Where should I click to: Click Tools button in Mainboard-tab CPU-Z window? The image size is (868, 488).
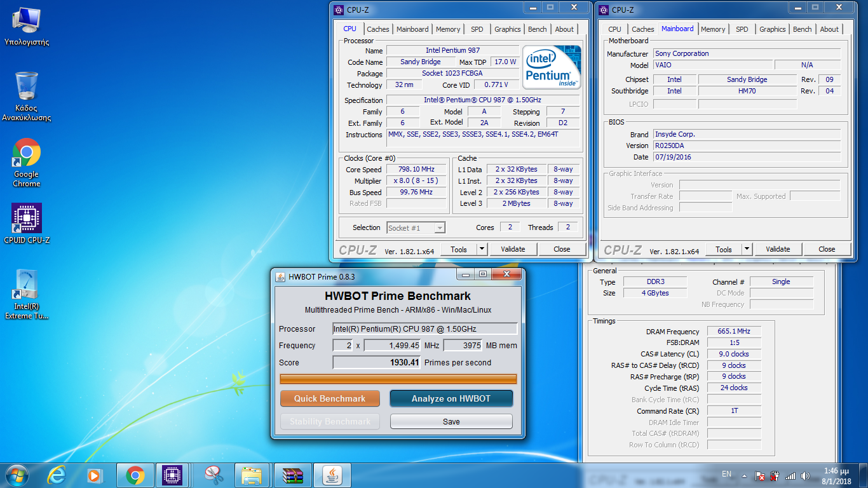point(724,249)
